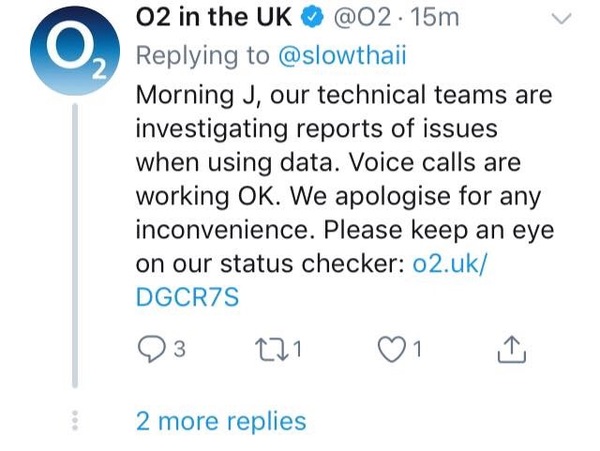Tap the share arrow icon
Image resolution: width=600 pixels, height=451 pixels.
510,349
